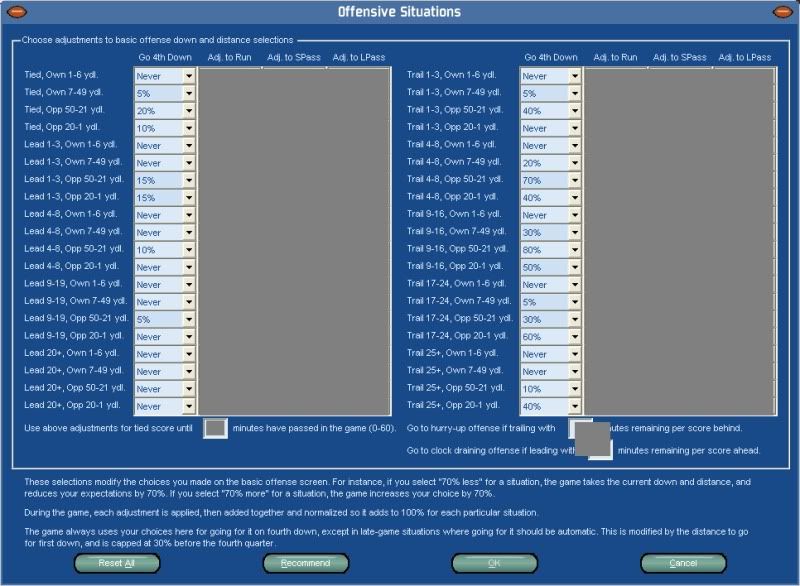The image size is (800, 586).
Task: Open dropdown for Lead 9-19, Opp 50-21 ydl.
Action: [189, 319]
